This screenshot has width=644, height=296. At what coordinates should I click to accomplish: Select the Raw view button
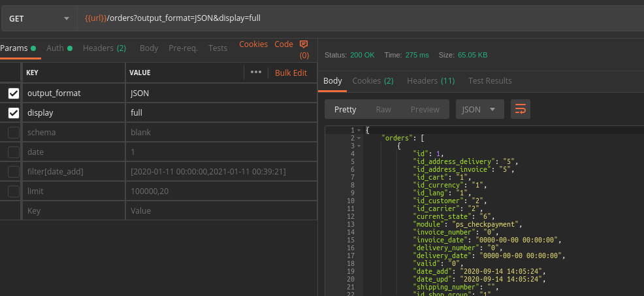[x=383, y=109]
